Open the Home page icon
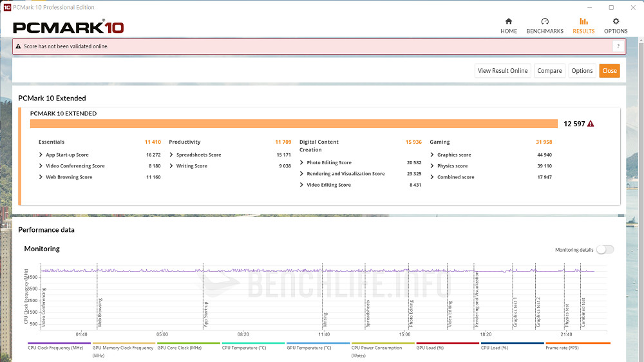Viewport: 644px width, 362px height. click(509, 22)
